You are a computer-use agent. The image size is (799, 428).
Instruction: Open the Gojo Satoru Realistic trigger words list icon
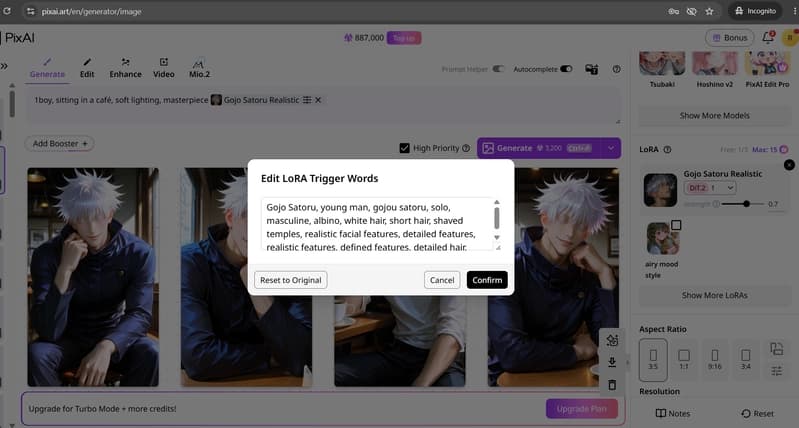307,100
